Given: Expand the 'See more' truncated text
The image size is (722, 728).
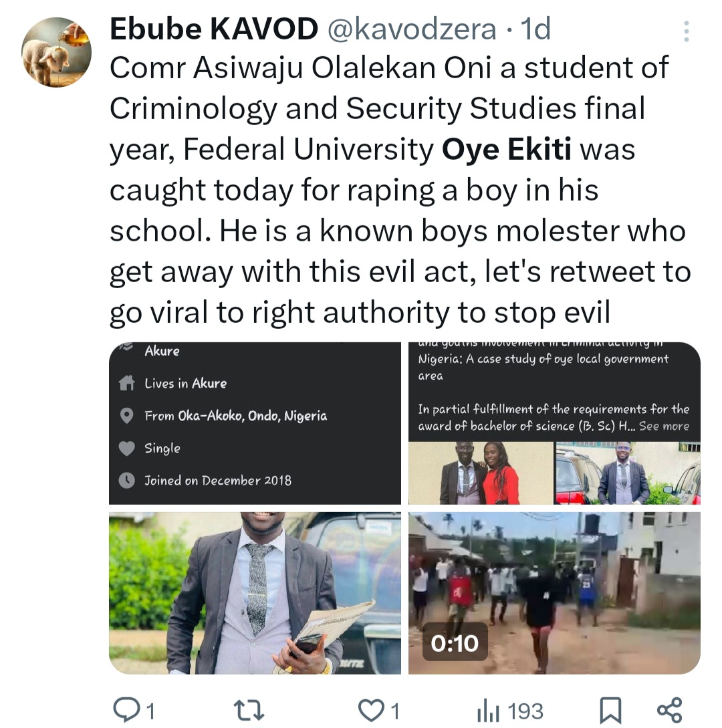Looking at the screenshot, I should (x=664, y=426).
